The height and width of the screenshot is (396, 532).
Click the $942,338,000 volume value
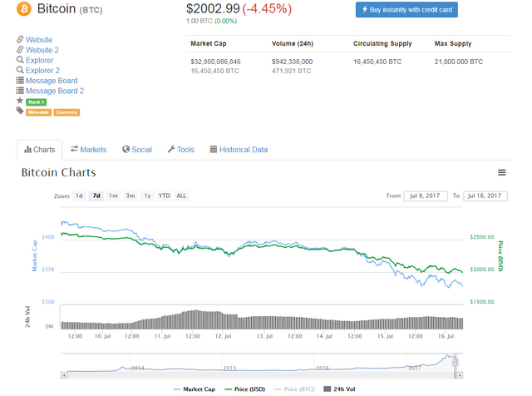coord(292,62)
